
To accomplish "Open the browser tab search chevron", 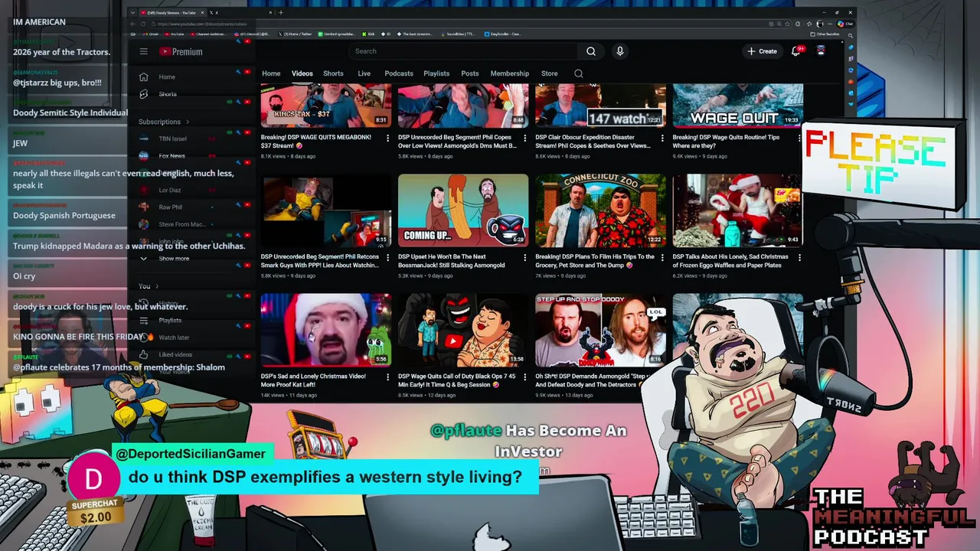I will coord(132,12).
